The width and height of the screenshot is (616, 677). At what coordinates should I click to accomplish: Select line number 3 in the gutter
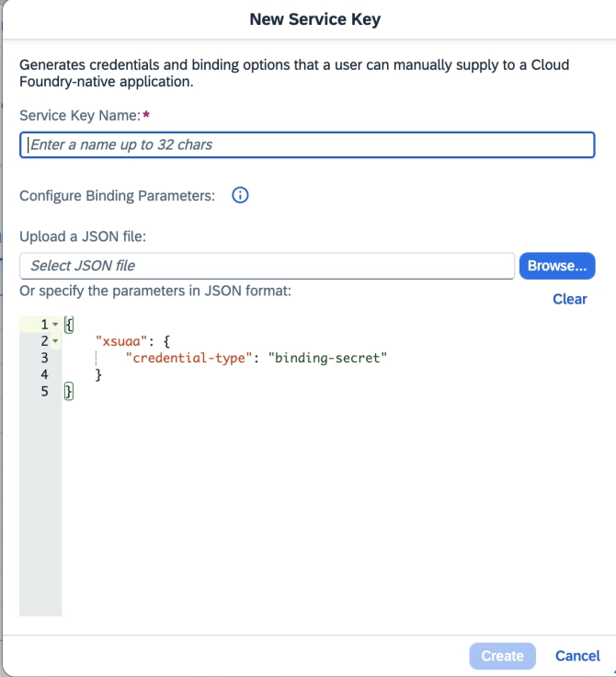[43, 358]
